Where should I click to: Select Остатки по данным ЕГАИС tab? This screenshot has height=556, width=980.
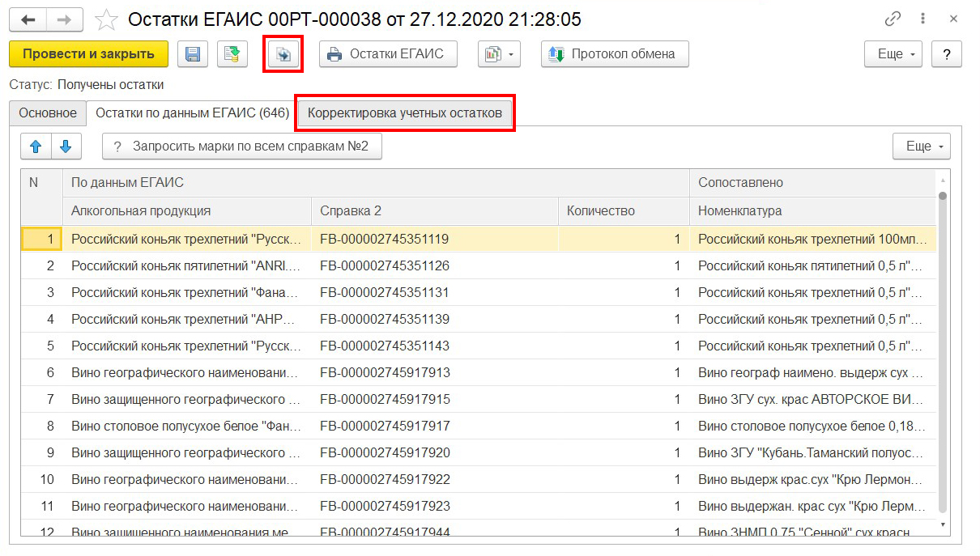pos(192,113)
